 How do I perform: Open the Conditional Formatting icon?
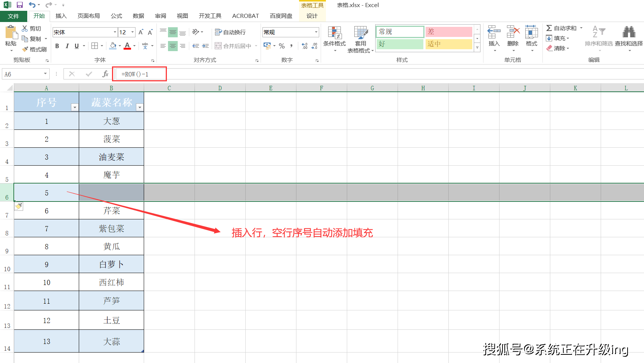[x=335, y=34]
